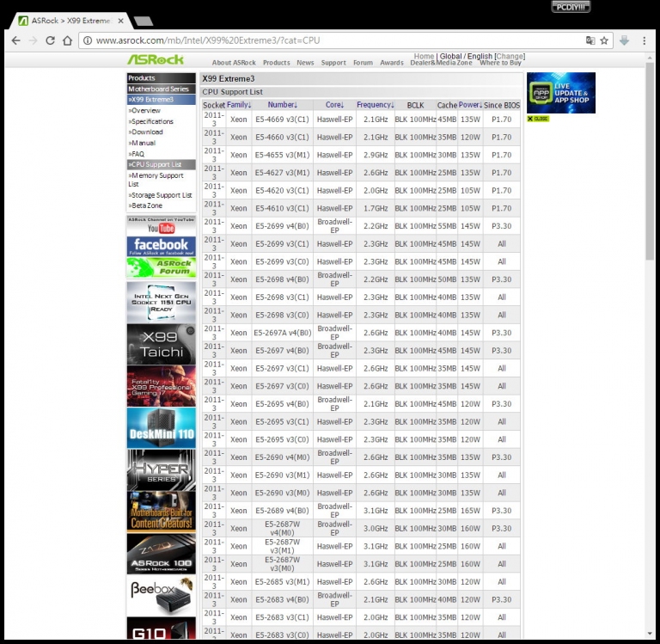Open the ASRock YouTube channel banner
This screenshot has height=644, width=660.
tap(162, 226)
